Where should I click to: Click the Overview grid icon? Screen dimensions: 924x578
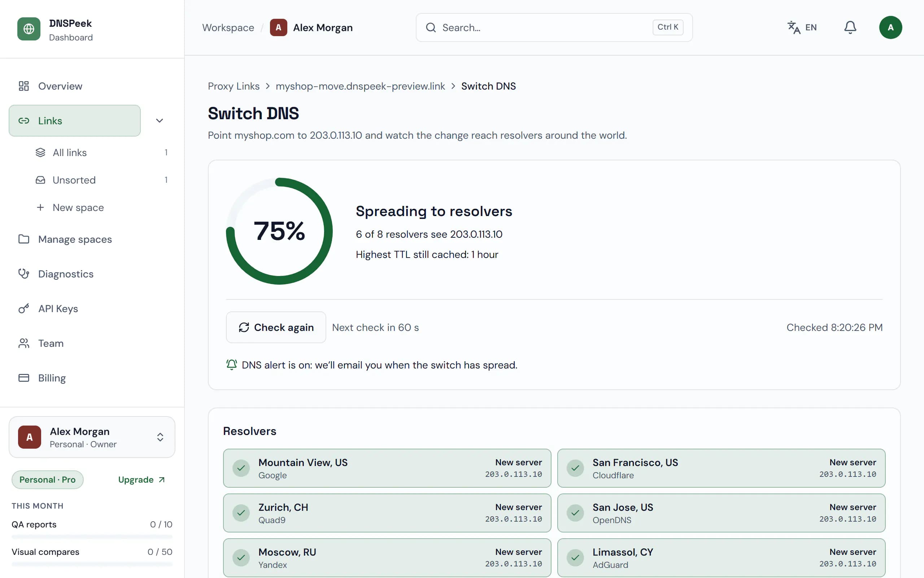coord(24,86)
